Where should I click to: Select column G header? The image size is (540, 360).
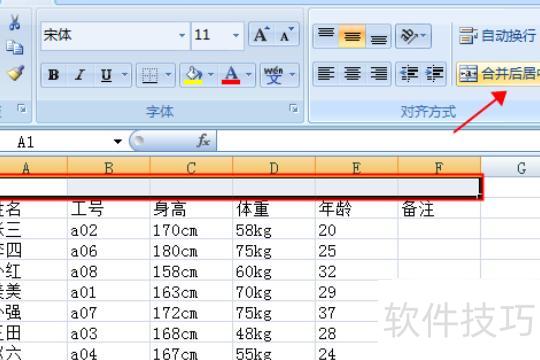pyautogui.click(x=510, y=167)
